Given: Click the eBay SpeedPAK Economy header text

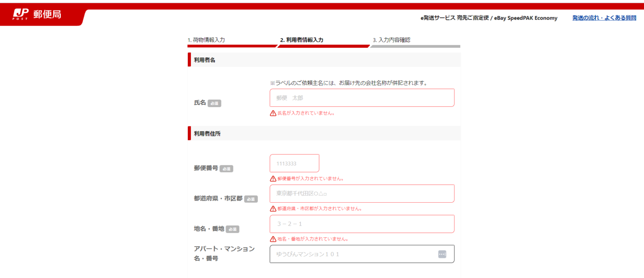Looking at the screenshot, I should (526, 18).
